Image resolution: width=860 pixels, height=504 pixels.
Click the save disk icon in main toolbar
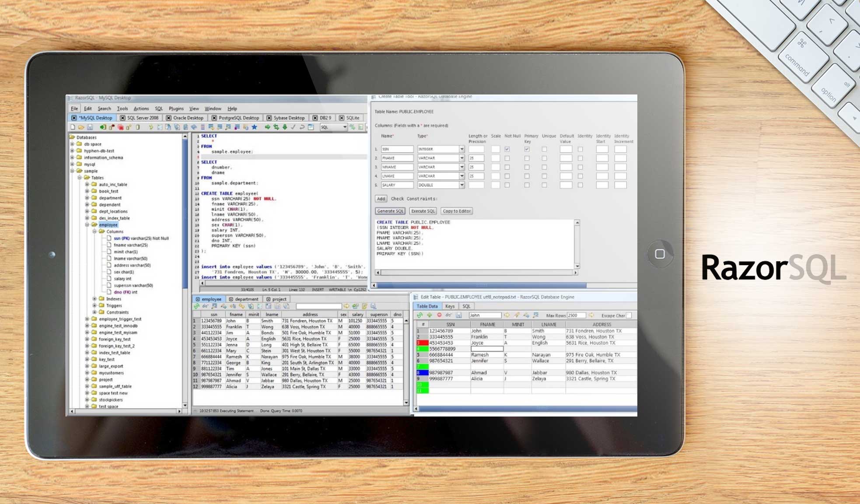click(90, 127)
